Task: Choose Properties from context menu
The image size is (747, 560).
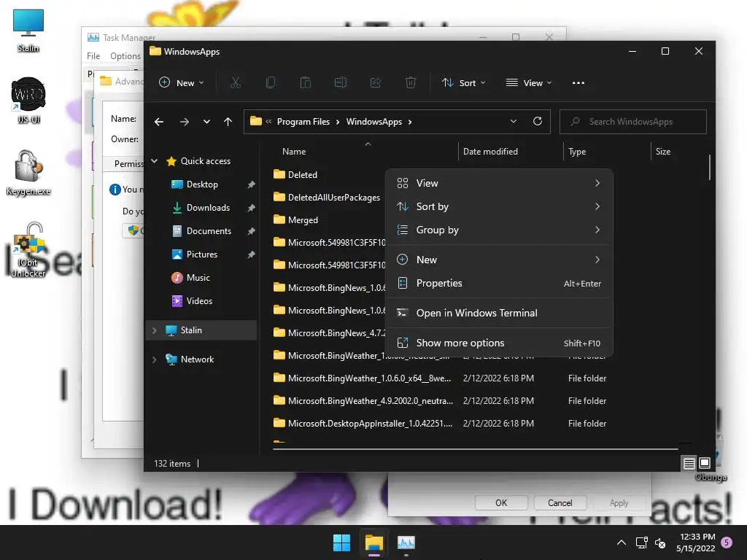Action: click(499, 284)
